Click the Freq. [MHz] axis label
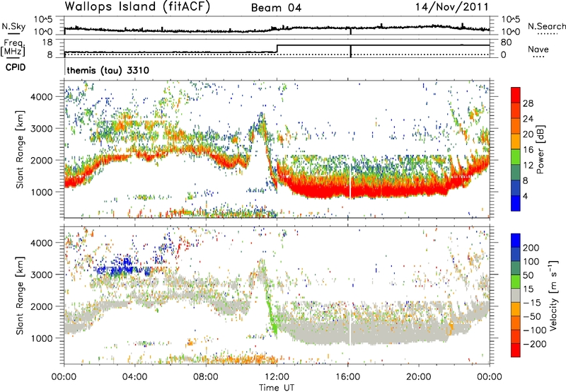The width and height of the screenshot is (566, 392). click(13, 47)
